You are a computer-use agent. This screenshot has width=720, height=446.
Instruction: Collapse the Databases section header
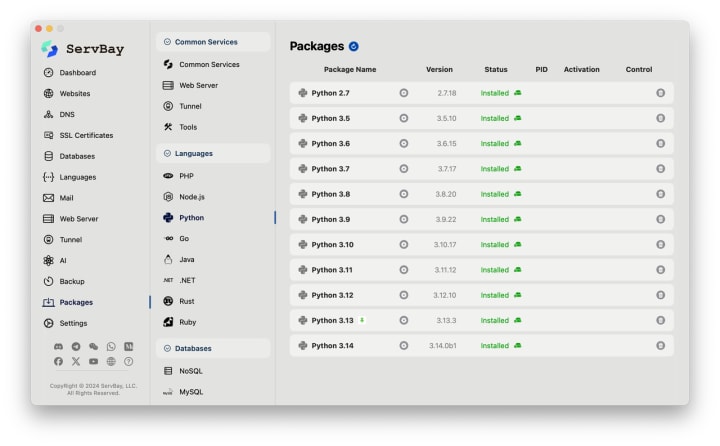(213, 349)
